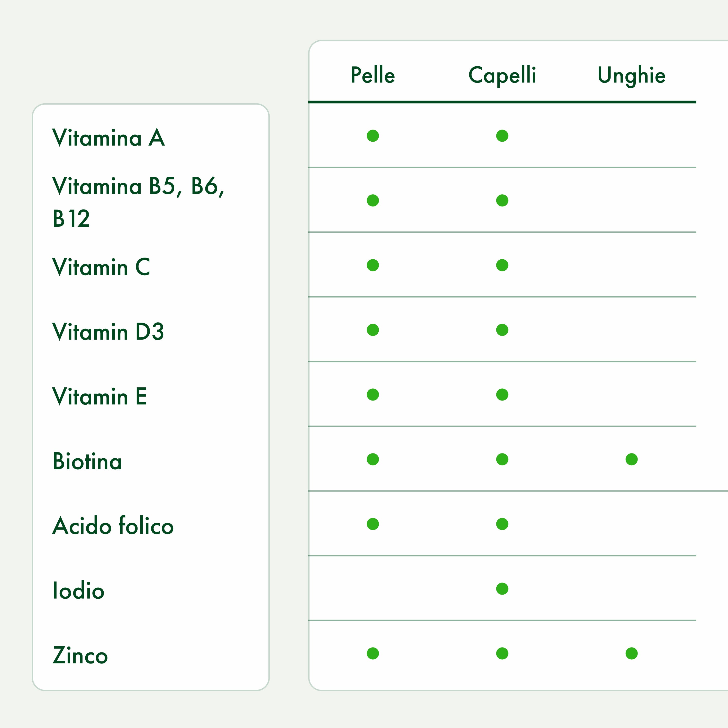Click the Capelli dot for Vitamina B5, B6, B12

502,201
